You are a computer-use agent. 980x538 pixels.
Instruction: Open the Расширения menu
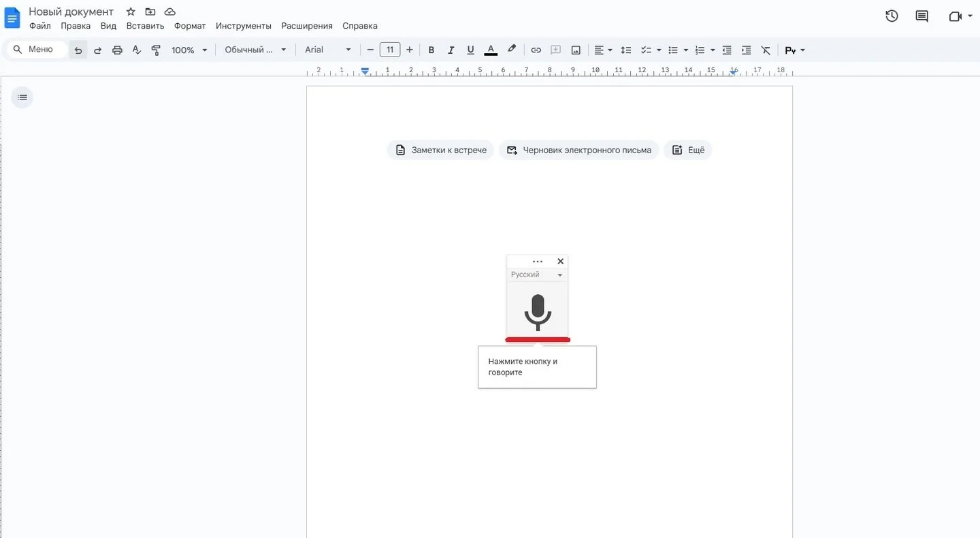(307, 26)
